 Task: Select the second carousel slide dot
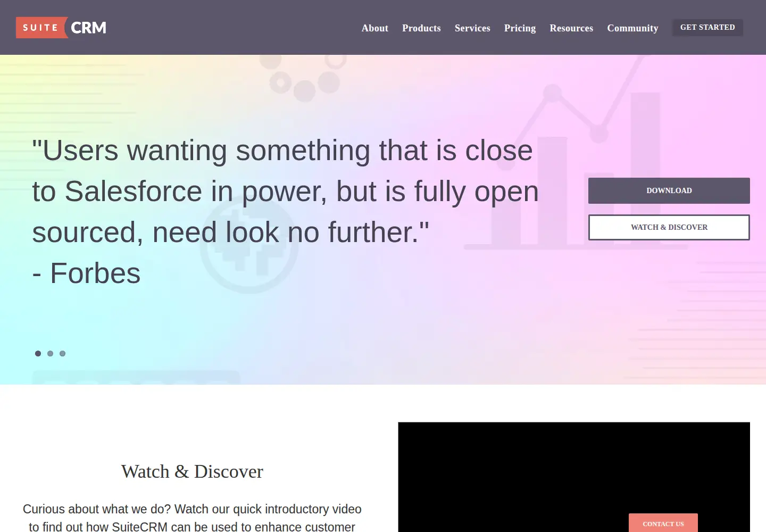click(x=50, y=353)
